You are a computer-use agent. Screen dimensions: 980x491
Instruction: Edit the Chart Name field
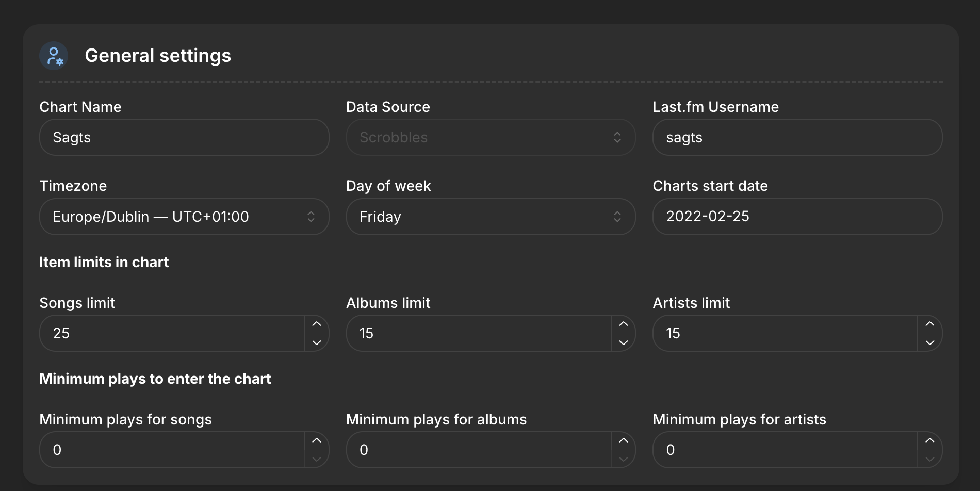point(184,137)
